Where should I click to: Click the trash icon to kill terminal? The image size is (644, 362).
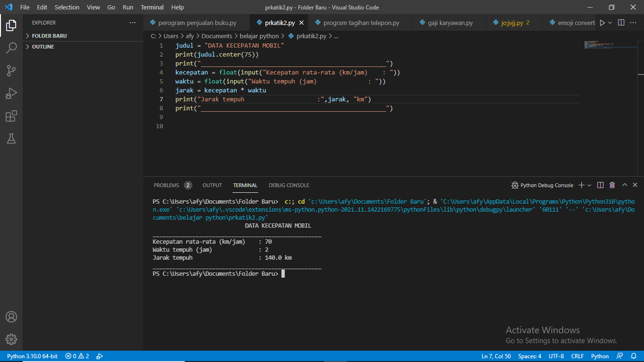[612, 185]
